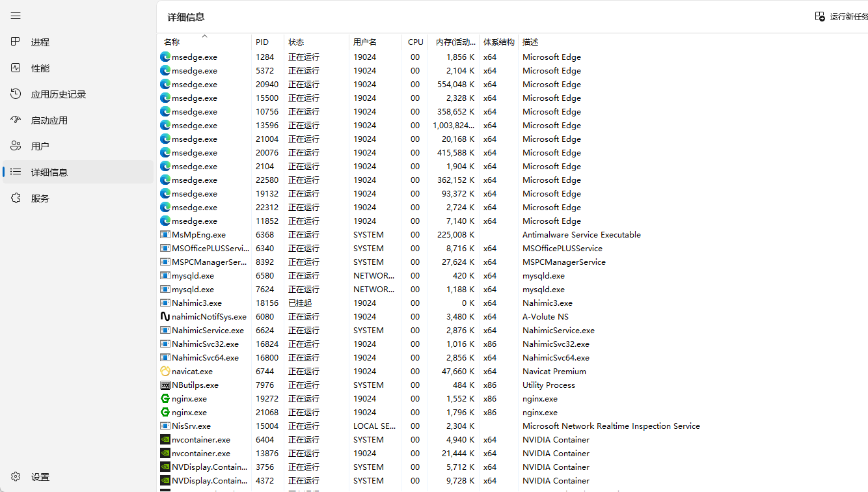
Task: Switch to the 进程 tab
Action: tap(78, 42)
